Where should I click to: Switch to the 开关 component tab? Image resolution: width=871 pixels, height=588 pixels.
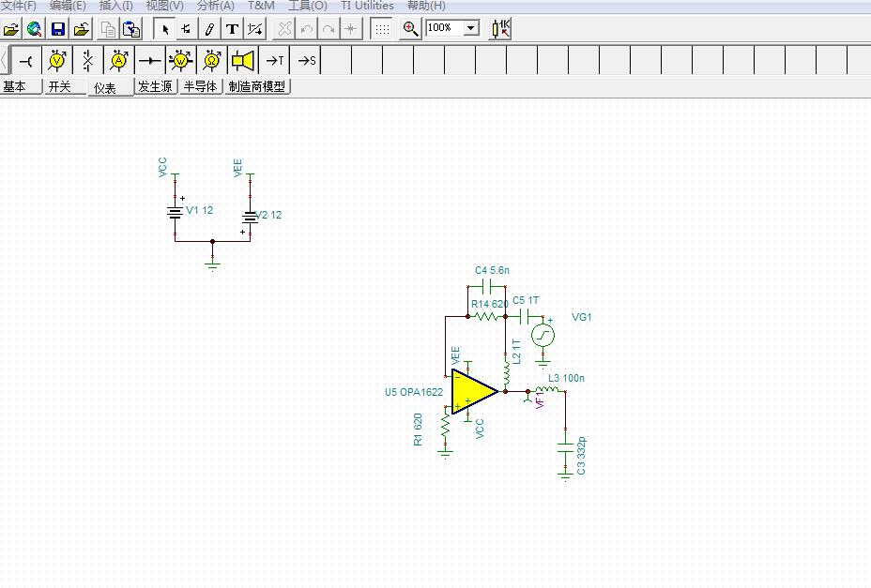pyautogui.click(x=65, y=86)
